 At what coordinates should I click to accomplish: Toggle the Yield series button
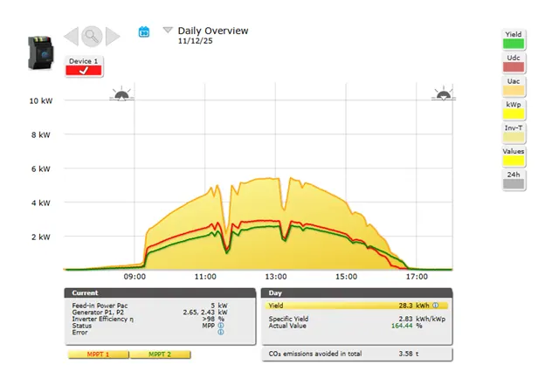[514, 39]
